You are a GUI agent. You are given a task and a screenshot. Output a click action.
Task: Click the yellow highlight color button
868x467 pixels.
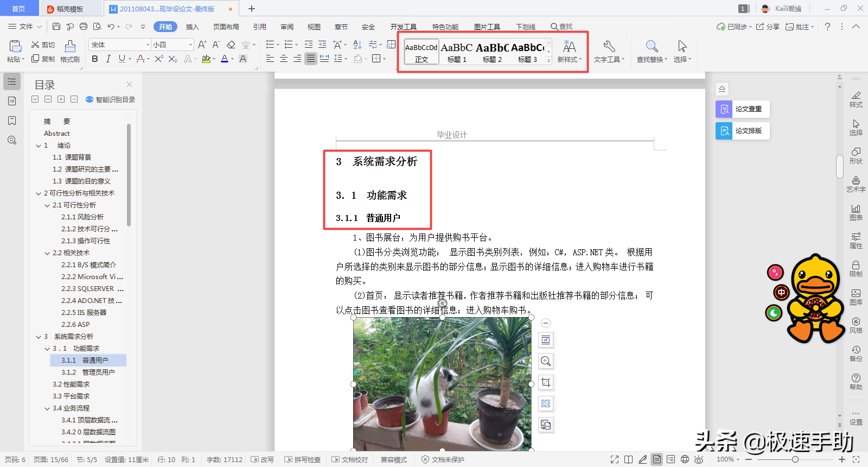coord(206,59)
